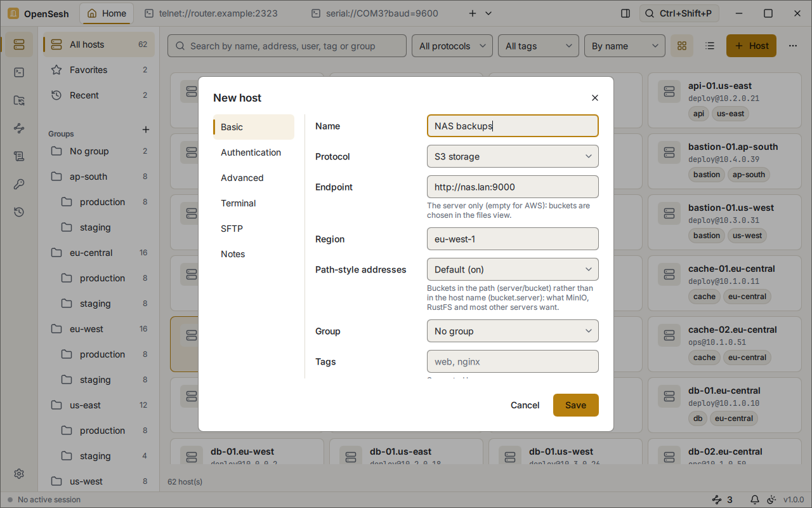Select the Basic section

click(254, 127)
